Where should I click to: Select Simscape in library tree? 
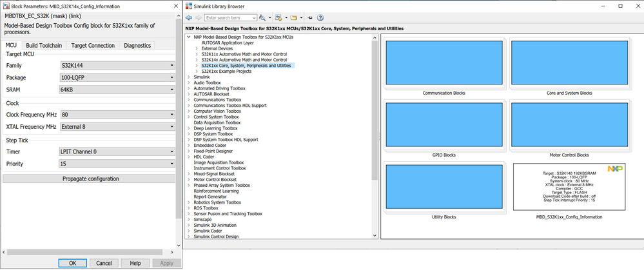click(x=202, y=220)
